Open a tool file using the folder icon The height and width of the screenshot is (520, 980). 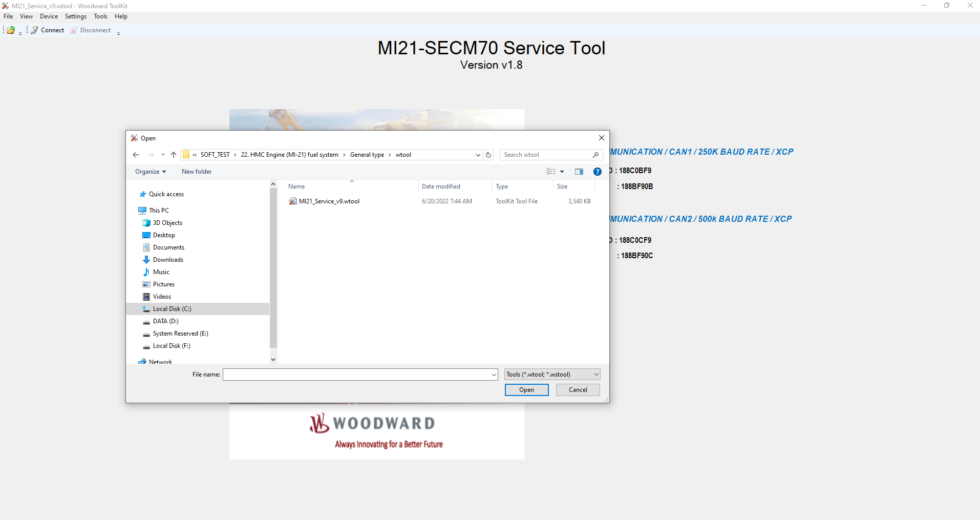pyautogui.click(x=10, y=30)
